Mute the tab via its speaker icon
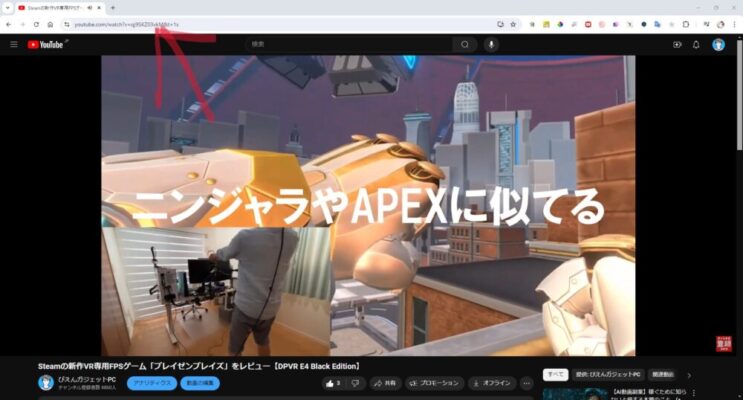Screen dimensions: 743x400 [x=90, y=8]
